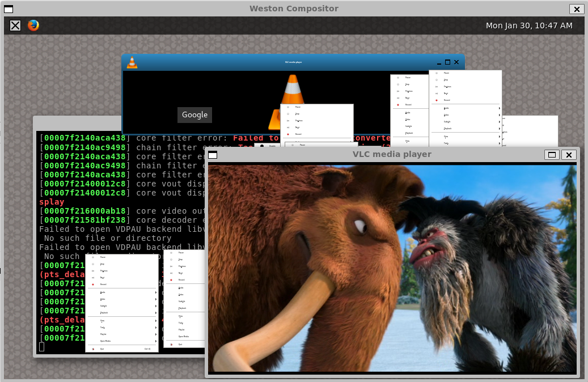The width and height of the screenshot is (588, 382).
Task: Click the Stop icon in the Ctrl+Q context menu
Action: tap(93, 264)
